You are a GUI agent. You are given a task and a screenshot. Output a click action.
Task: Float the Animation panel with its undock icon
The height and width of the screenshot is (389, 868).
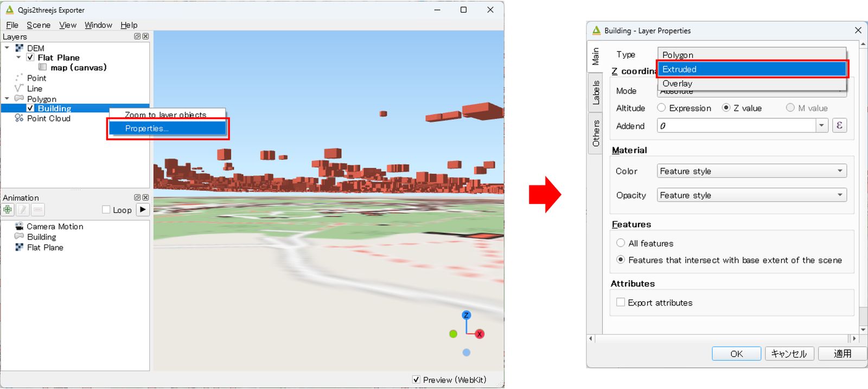coord(137,197)
